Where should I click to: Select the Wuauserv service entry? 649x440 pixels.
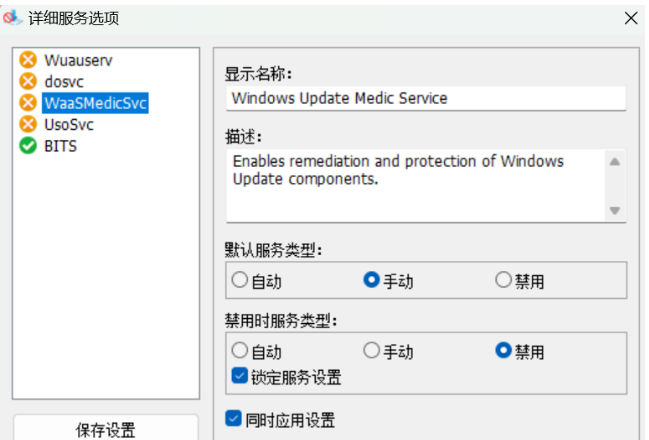click(x=78, y=60)
